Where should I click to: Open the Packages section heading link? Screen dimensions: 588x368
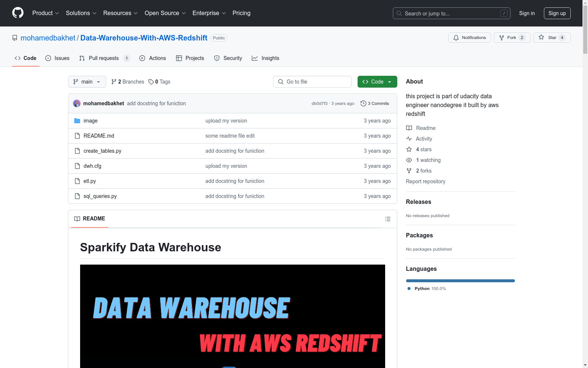(x=419, y=235)
